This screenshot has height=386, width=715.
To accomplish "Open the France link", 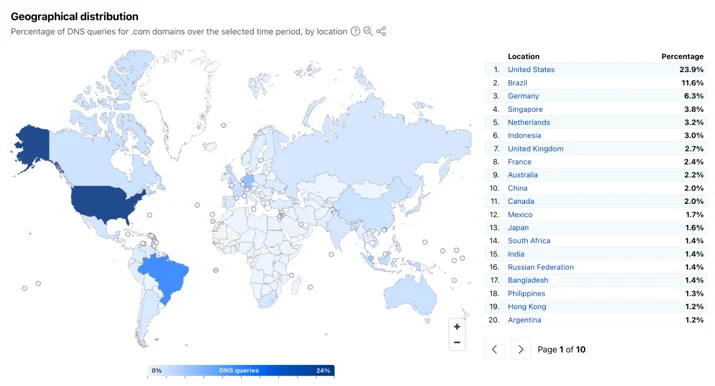I will (520, 162).
